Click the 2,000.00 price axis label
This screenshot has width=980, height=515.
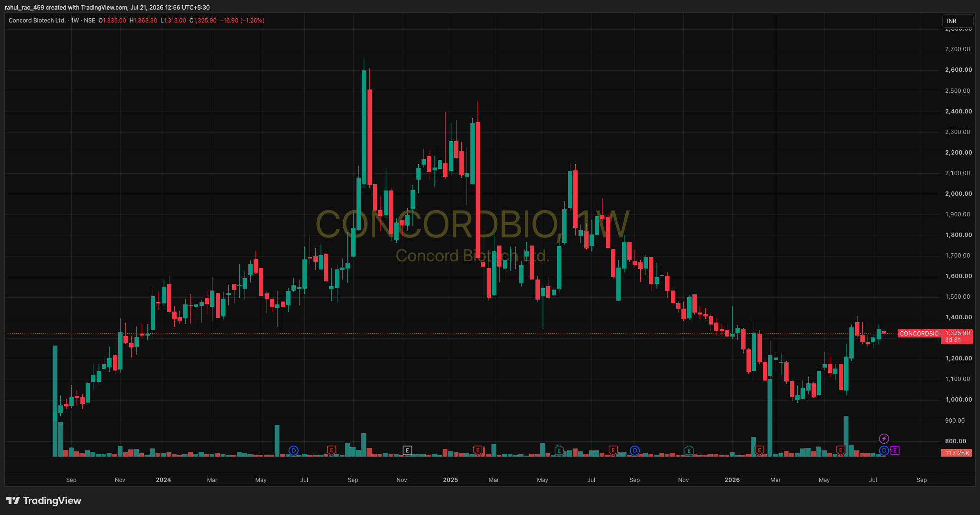tap(958, 194)
